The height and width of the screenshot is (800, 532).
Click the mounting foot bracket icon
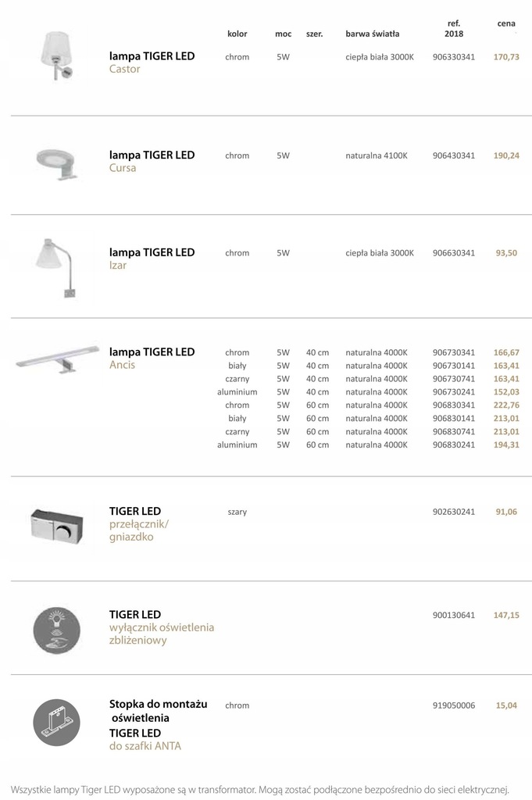pyautogui.click(x=56, y=723)
